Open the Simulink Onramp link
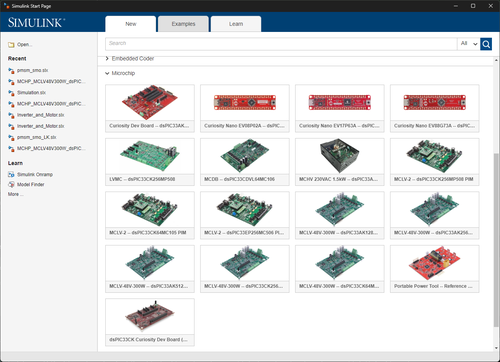The width and height of the screenshot is (500, 362). click(x=35, y=174)
